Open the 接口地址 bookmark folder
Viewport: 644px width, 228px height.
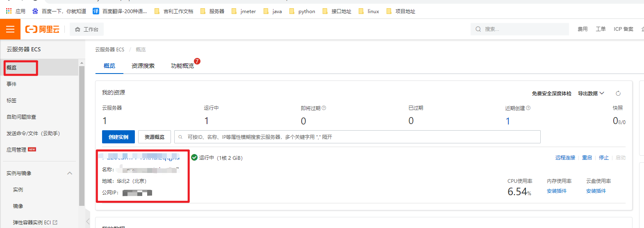pos(337,11)
